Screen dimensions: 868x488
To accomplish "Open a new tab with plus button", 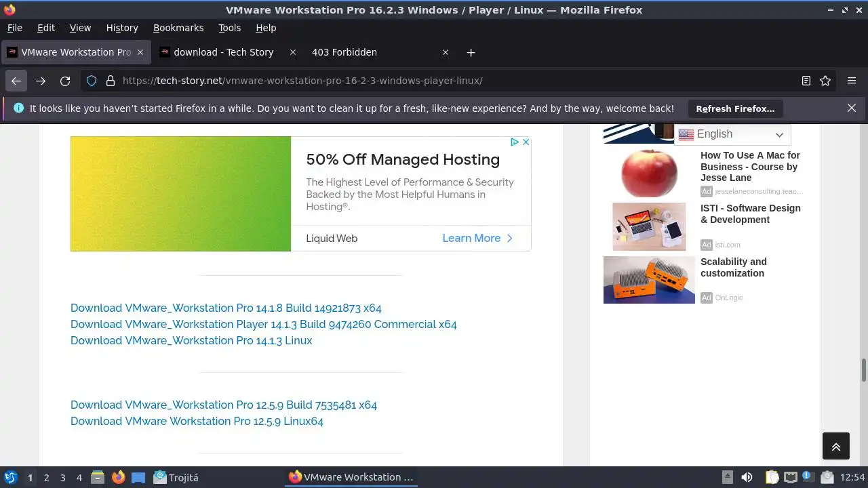I will click(471, 52).
